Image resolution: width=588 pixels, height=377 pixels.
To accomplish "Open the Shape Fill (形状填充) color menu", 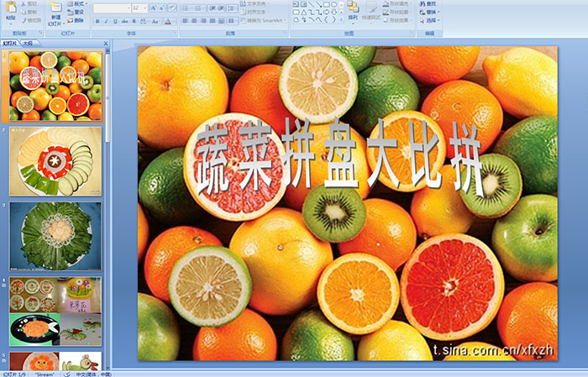I will point(397,3).
